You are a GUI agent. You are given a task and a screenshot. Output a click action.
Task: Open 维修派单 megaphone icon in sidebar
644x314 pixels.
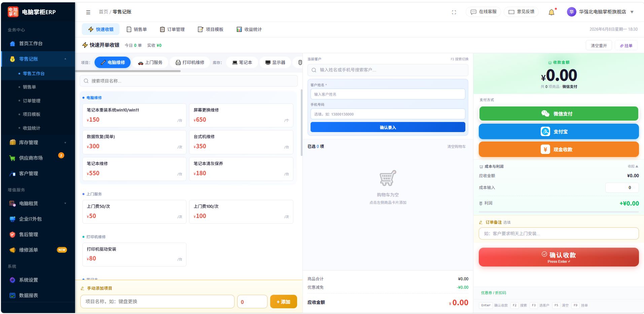point(12,250)
